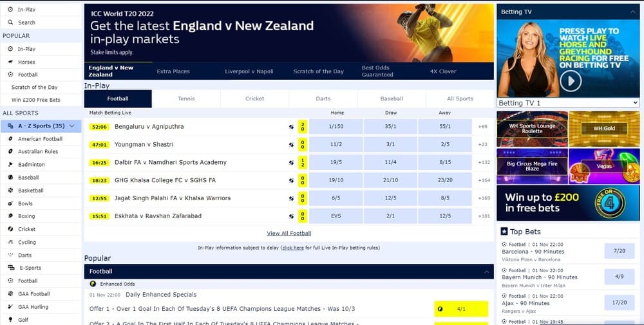644x325 pixels.
Task: Select 11/2 home odds for Youngman v Shastri
Action: [336, 144]
